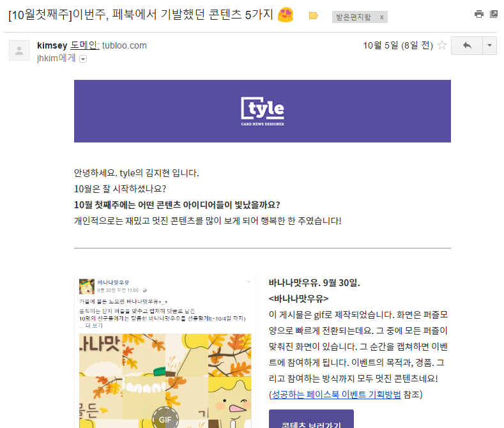Play the GIF badge on the image

click(x=165, y=417)
